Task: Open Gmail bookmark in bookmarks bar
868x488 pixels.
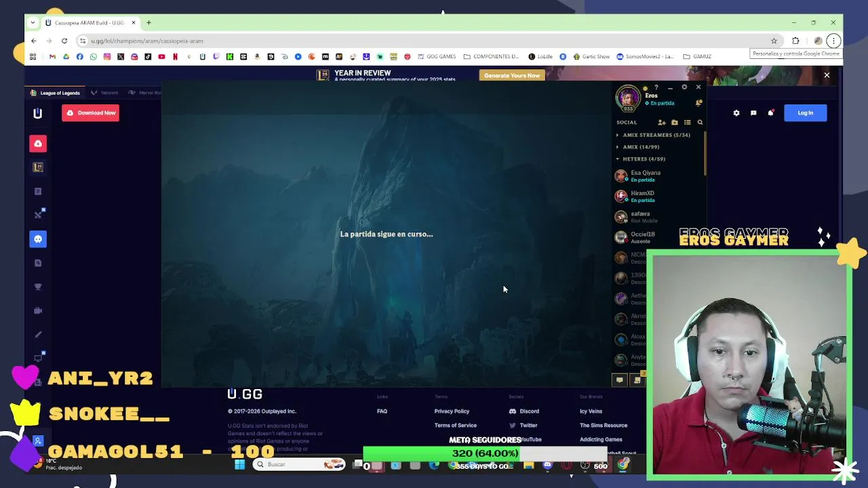Action: click(52, 57)
